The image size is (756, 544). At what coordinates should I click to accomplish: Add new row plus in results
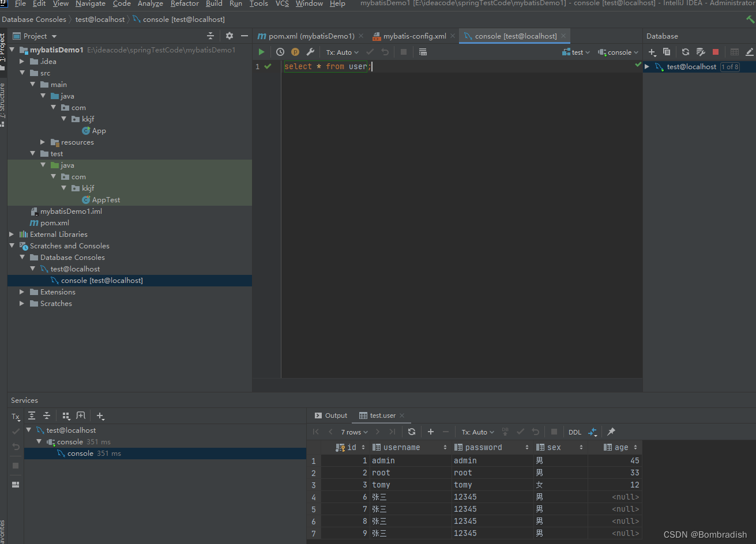click(430, 432)
